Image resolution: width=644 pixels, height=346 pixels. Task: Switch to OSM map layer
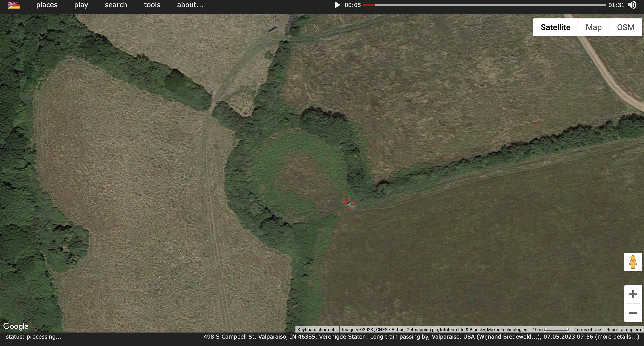pos(625,27)
